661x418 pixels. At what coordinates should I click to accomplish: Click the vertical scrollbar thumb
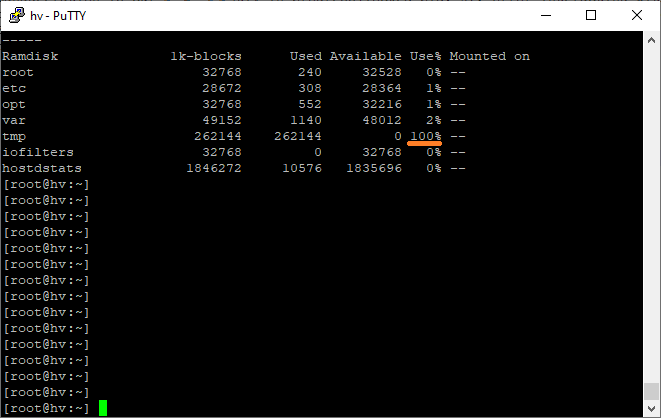click(x=651, y=391)
